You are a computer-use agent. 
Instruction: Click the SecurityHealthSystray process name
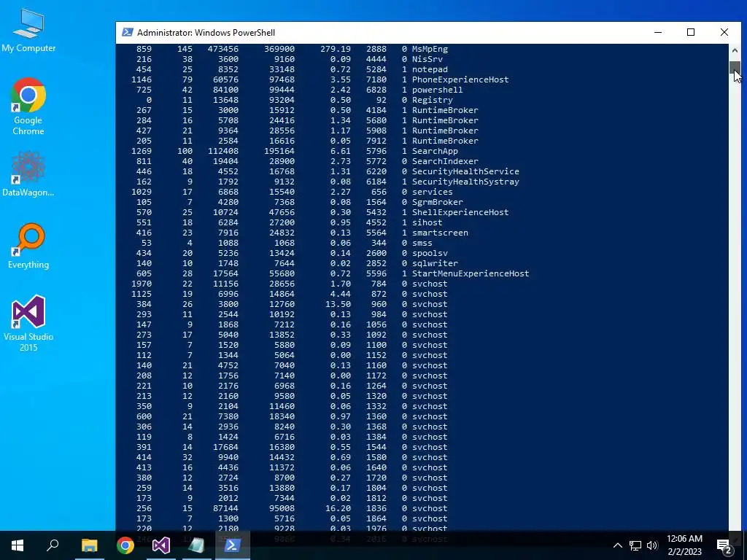465,182
